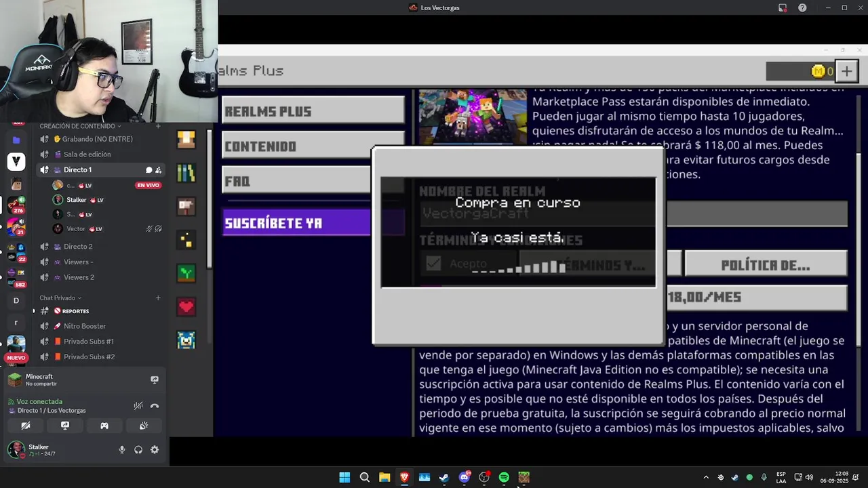Click the Minecoins plus button
Viewport: 868px width, 488px height.
coord(847,70)
